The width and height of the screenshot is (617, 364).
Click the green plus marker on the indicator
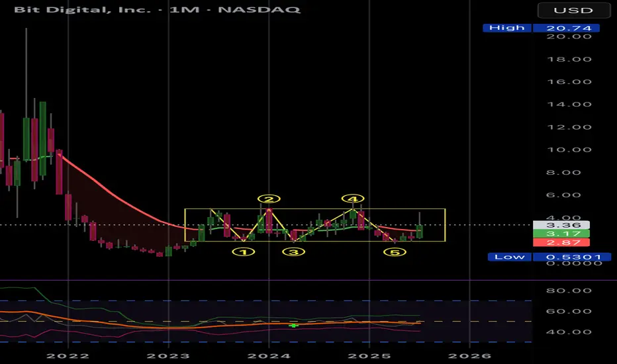tap(293, 326)
